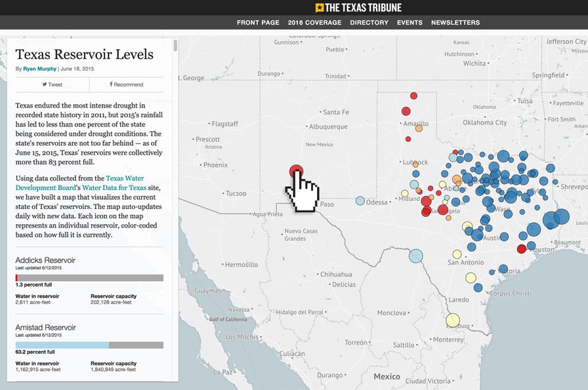Click Addicks Reservoir percent-full bar
588x390 pixels.
[x=89, y=278]
